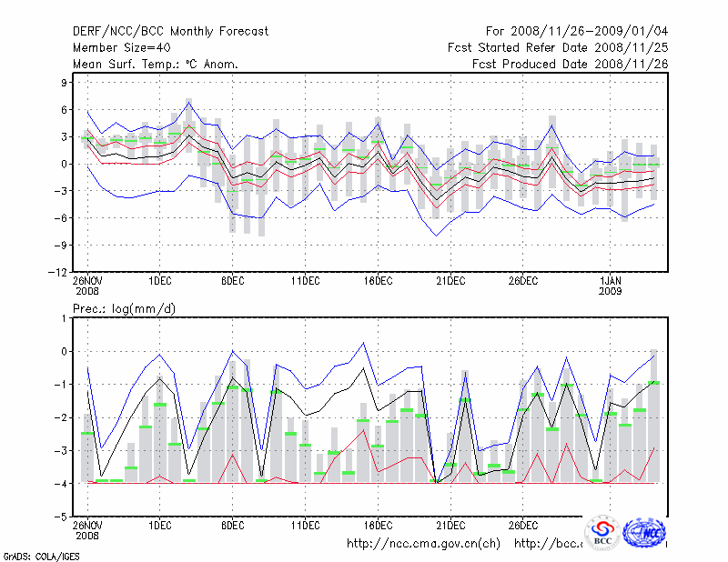Click the Fcst Started Refer Date text
This screenshot has height=562, width=728.
pos(558,48)
